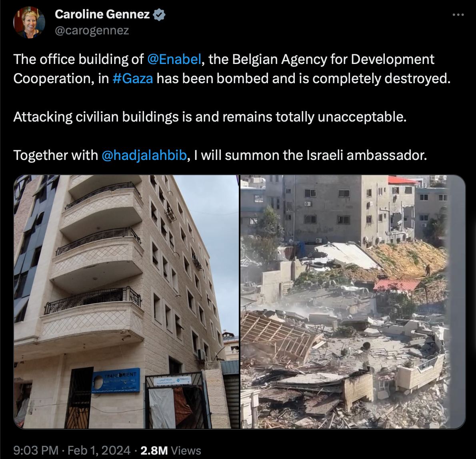This screenshot has width=476, height=459.
Task: Click the verified badge next to Caroline Gennez
Action: [x=159, y=14]
